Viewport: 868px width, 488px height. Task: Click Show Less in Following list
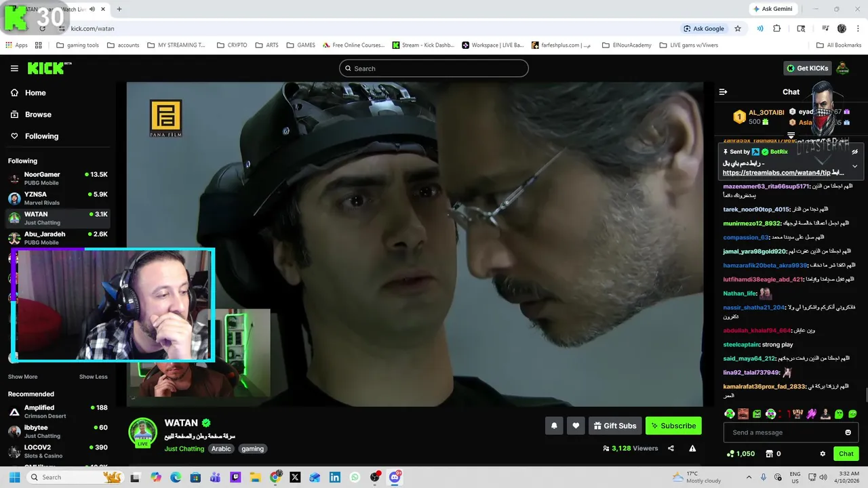(x=93, y=377)
